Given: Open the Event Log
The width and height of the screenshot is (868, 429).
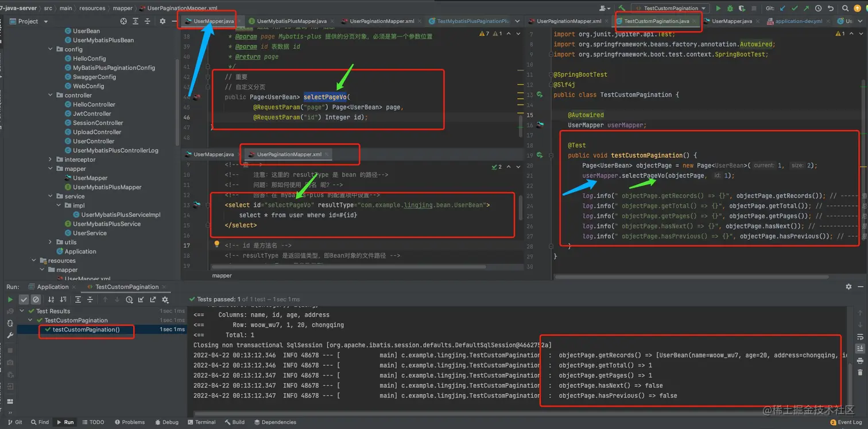Looking at the screenshot, I should click(846, 422).
